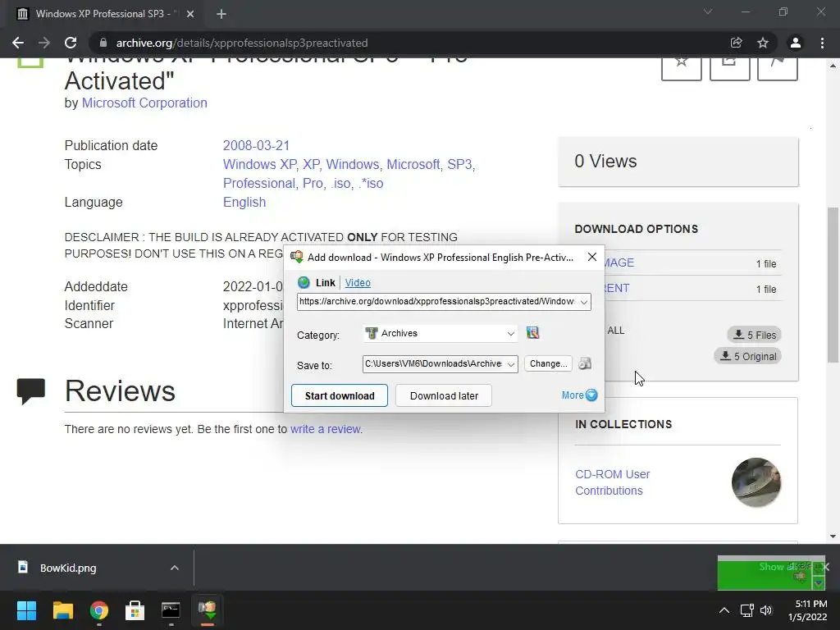Open the terminal taskbar icon
The image size is (840, 630).
(x=171, y=610)
